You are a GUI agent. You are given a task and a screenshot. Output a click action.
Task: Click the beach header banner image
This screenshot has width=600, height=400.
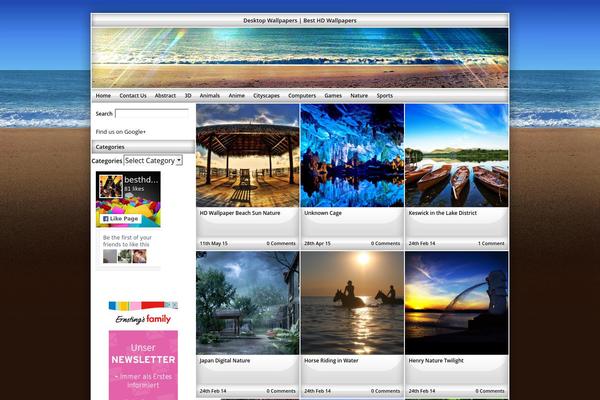300,58
